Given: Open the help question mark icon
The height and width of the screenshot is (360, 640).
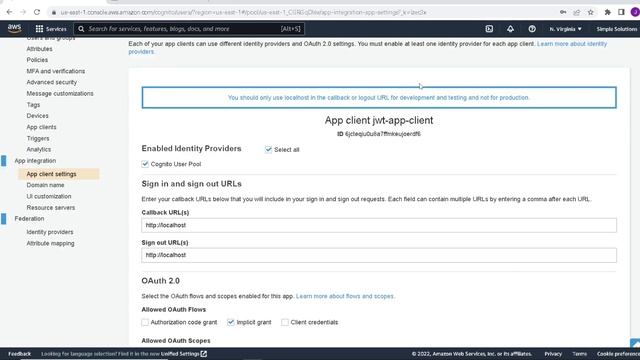Looking at the screenshot, I should [532, 29].
